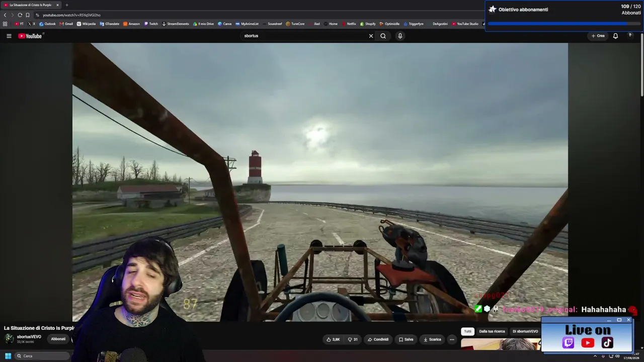The width and height of the screenshot is (644, 362).
Task: View site information beside the URL
Action: (x=37, y=15)
